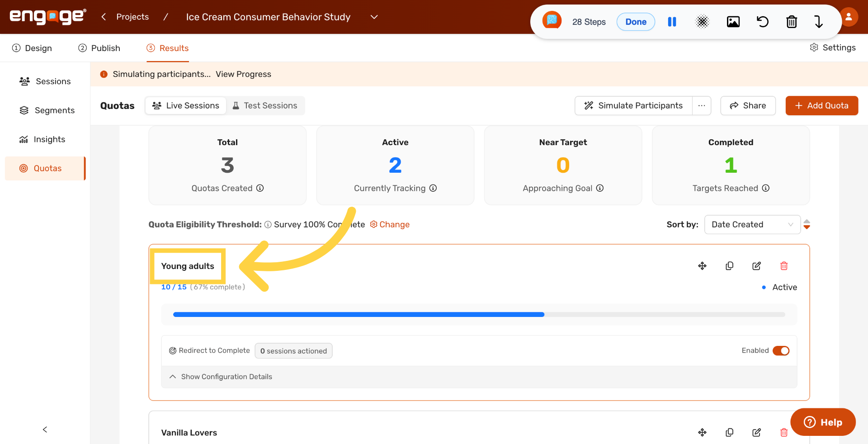The image size is (868, 444).
Task: Click the 0 sessions actioned badge
Action: click(x=293, y=351)
